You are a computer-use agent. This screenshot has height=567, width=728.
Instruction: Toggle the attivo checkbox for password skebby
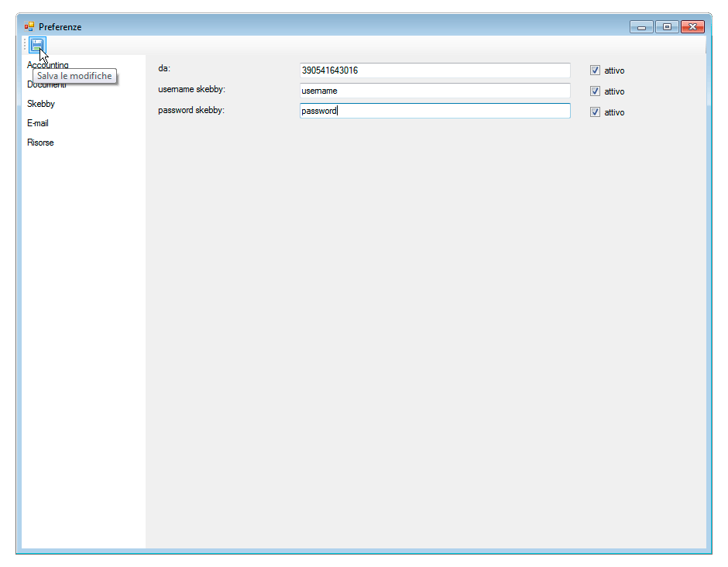[x=595, y=112]
